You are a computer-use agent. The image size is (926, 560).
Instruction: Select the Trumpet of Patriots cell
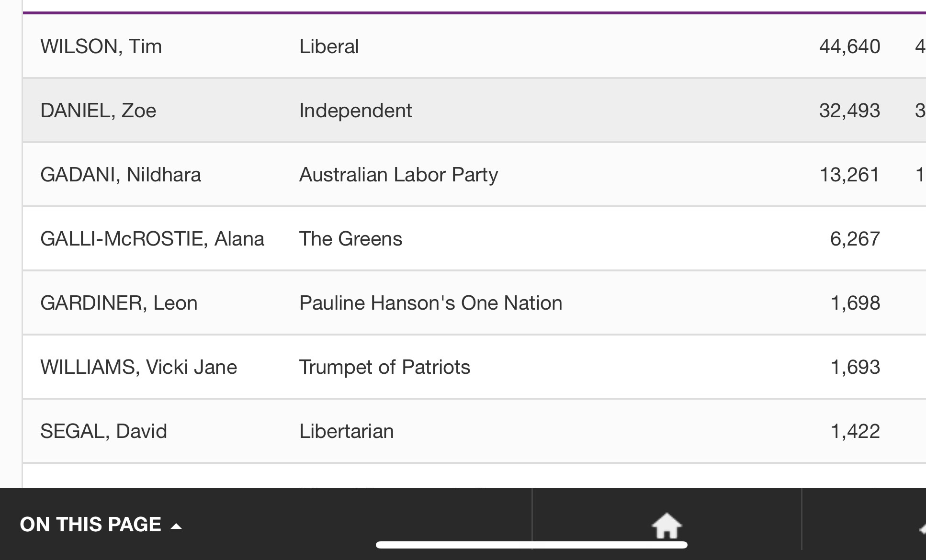pyautogui.click(x=384, y=367)
